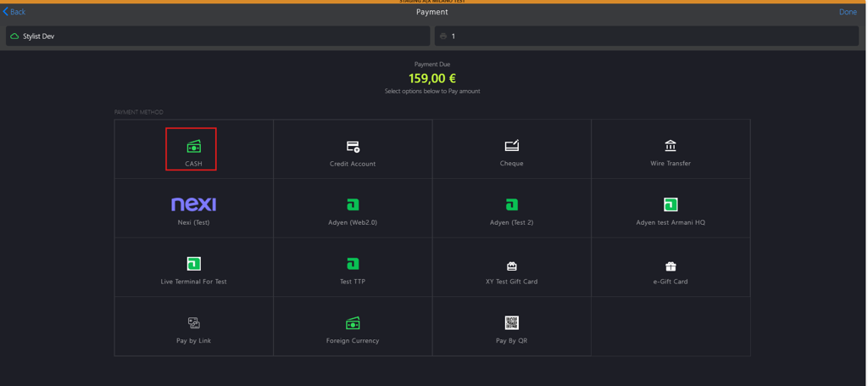This screenshot has width=868, height=386.
Task: Click the Nexi (Test) label
Action: point(194,222)
